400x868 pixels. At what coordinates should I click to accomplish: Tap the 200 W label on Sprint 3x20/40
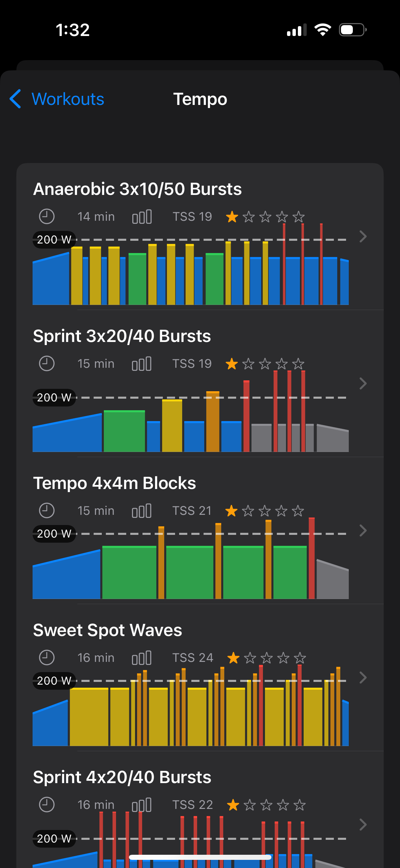coord(54,397)
